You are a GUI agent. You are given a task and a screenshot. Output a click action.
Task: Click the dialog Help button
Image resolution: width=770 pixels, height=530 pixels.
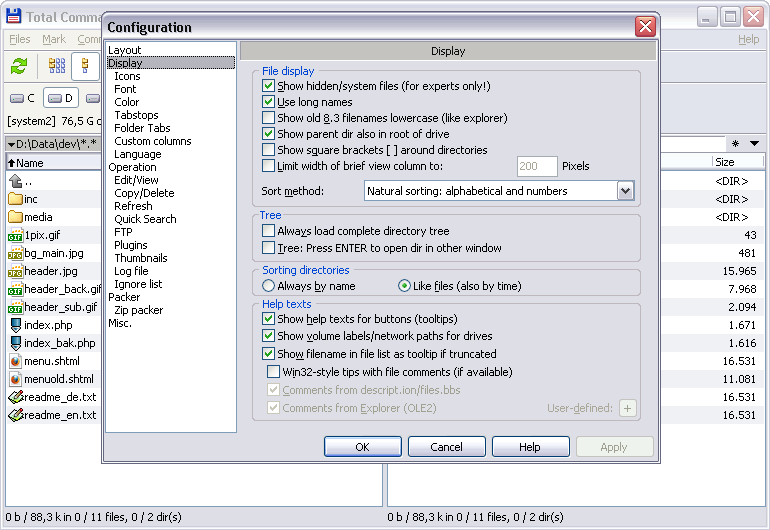coord(530,447)
